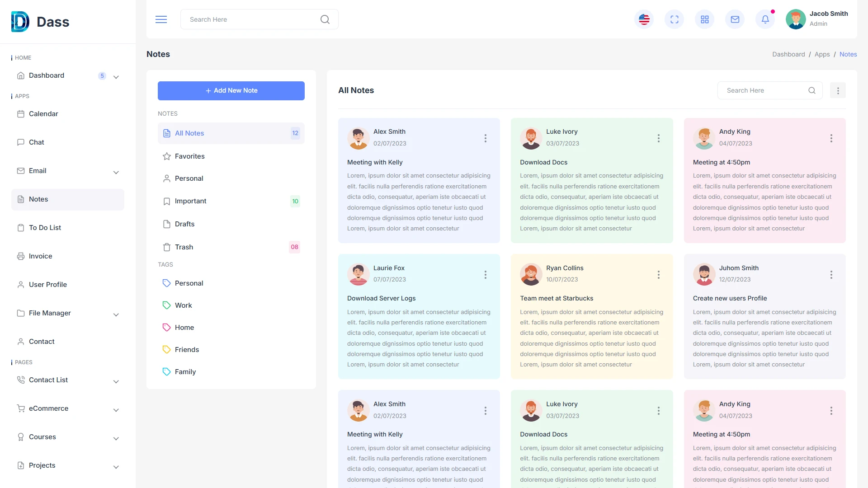Click the 08 badge on Trash
The height and width of the screenshot is (488, 868).
[294, 247]
